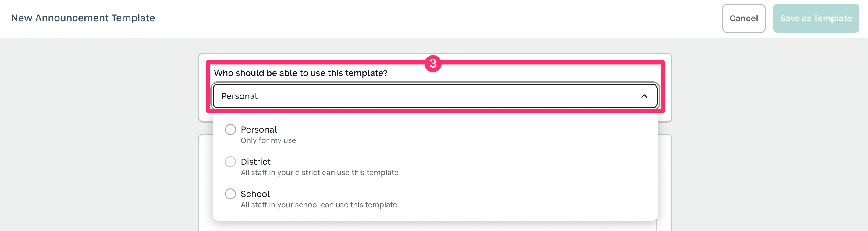This screenshot has height=231, width=868.
Task: Click the Cancel button
Action: (743, 19)
